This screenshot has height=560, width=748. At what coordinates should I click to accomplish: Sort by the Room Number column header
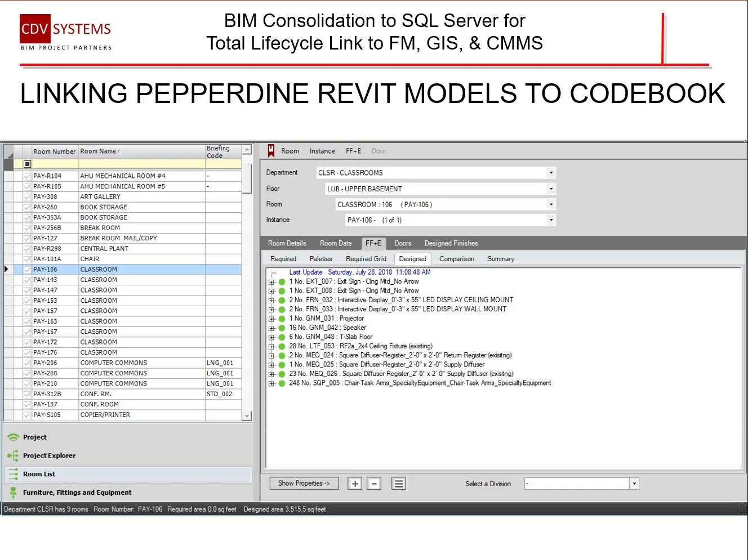[55, 151]
